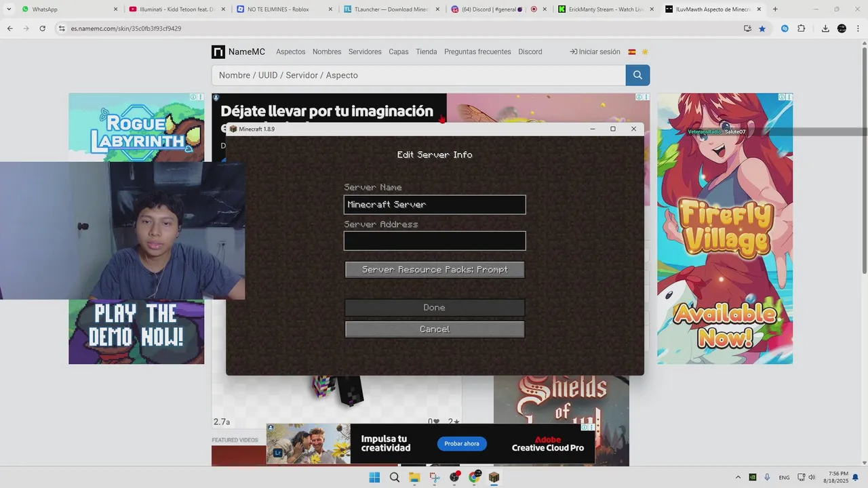
Task: Go forward in browser history
Action: click(26, 28)
